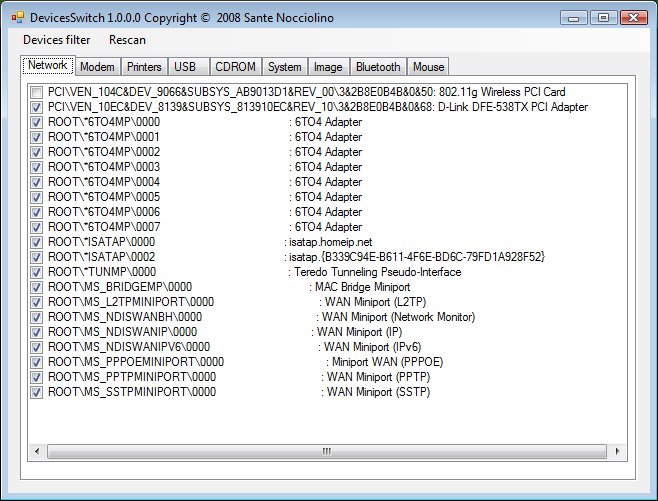
Task: Toggle the Teredo Tunneling Pseudo-Interface checkbox
Action: (x=37, y=272)
